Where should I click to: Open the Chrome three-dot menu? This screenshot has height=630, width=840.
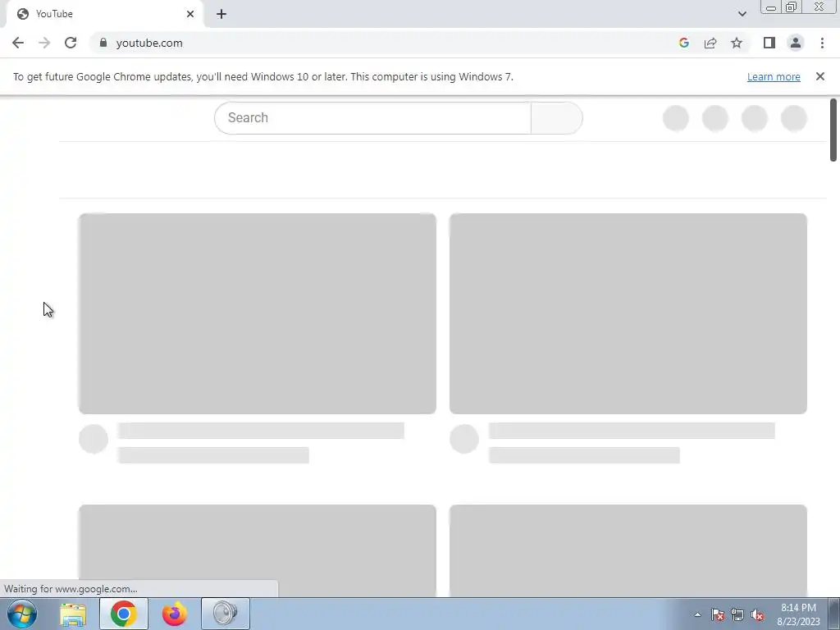(822, 43)
